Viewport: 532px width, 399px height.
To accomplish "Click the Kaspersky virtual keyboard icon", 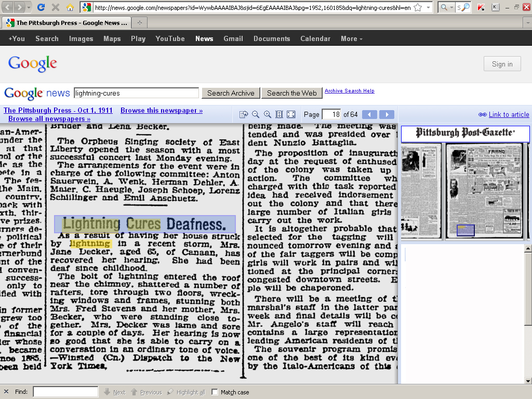I will coord(495,7).
